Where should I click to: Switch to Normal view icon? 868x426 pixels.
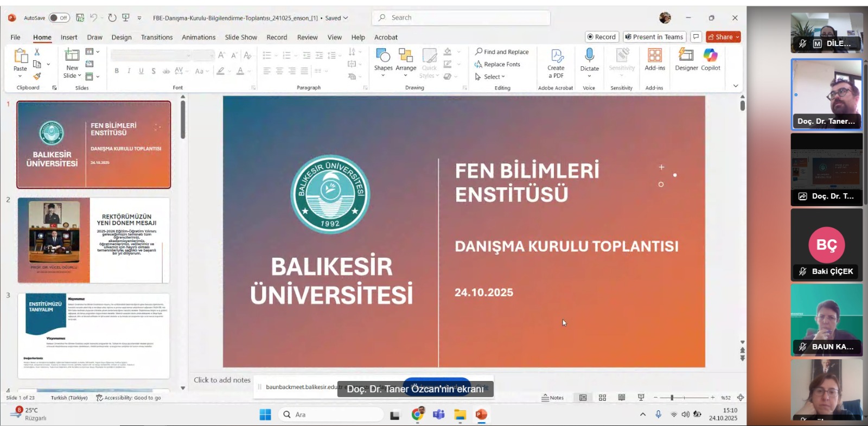pyautogui.click(x=583, y=398)
